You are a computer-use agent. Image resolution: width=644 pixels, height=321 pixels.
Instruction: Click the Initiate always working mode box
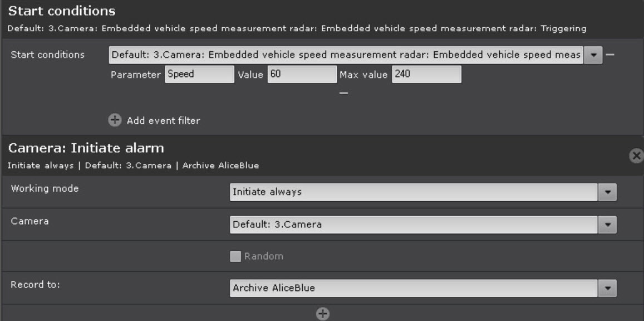414,192
